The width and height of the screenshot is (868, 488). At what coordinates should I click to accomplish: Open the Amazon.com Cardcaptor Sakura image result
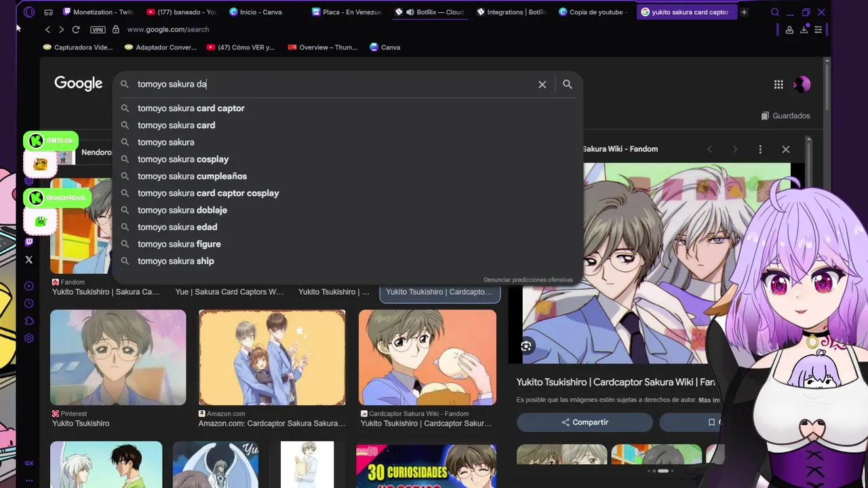coord(272,357)
